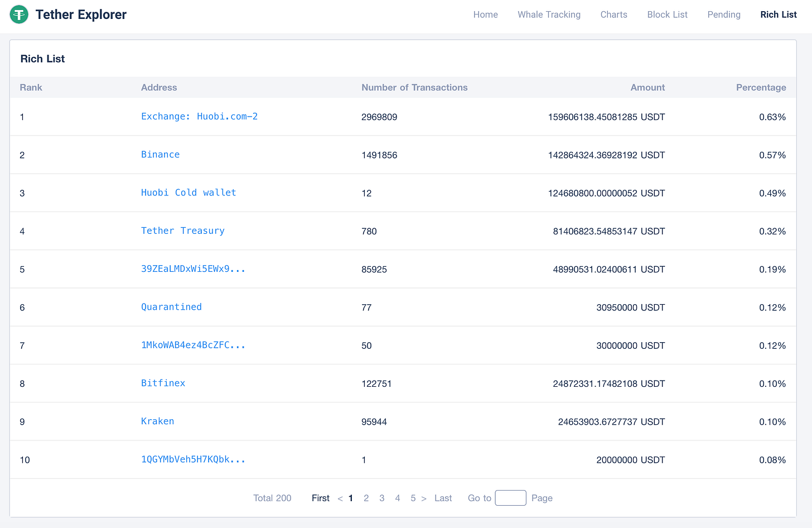Go to page 2 of rich list
The image size is (812, 528).
(x=366, y=498)
